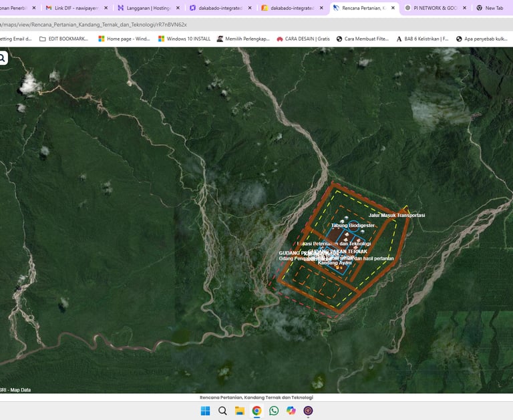
Task: Click the Kandang Ayam map label
Action: click(335, 262)
